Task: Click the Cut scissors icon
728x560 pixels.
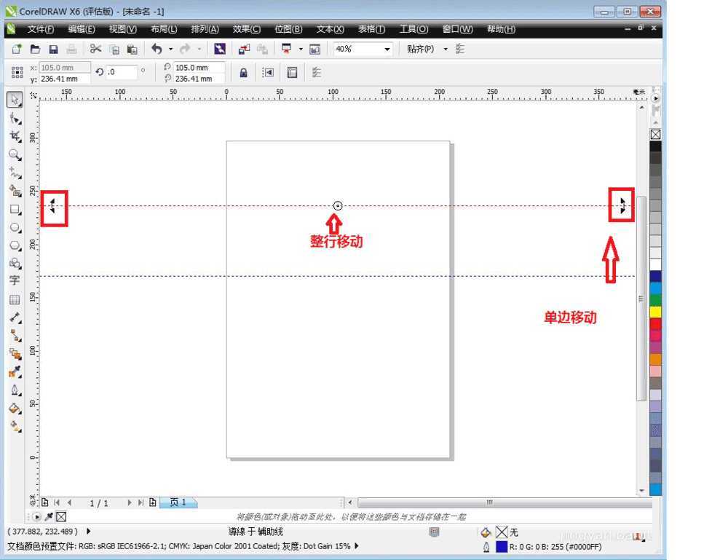Action: pyautogui.click(x=95, y=49)
